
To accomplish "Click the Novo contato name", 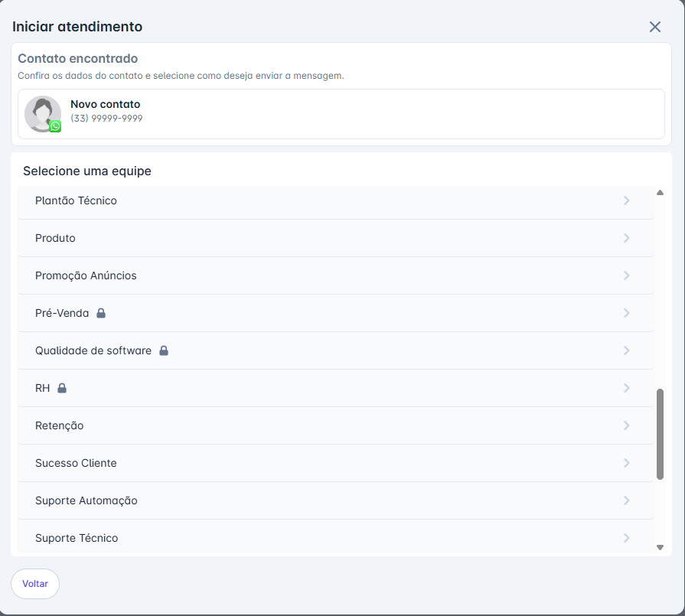I will (x=106, y=104).
